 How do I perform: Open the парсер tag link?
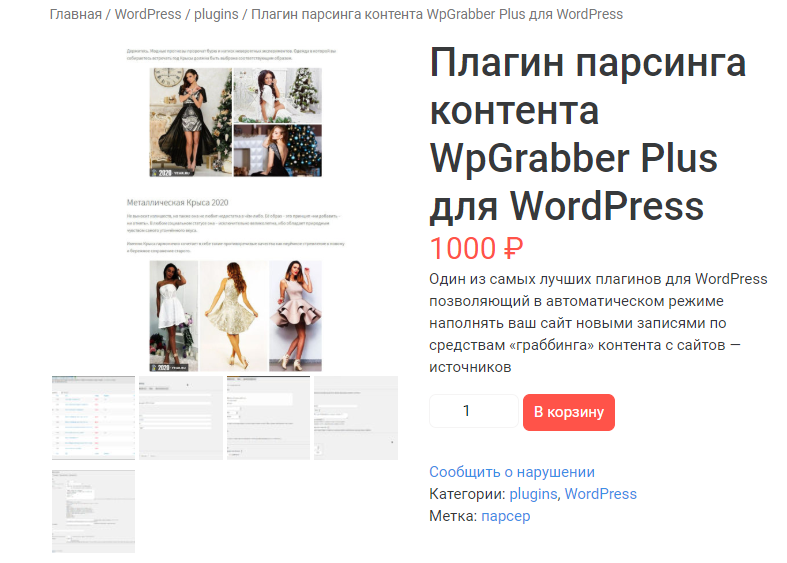[505, 516]
